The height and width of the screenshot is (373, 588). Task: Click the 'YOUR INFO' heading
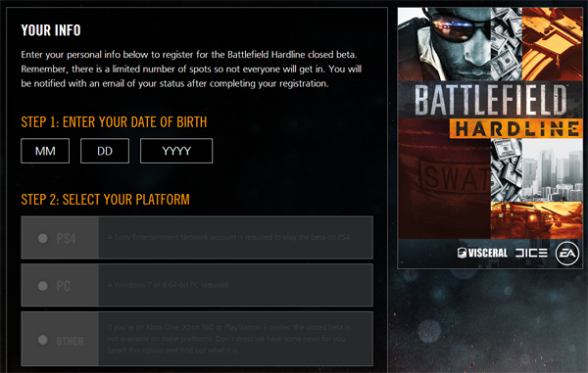click(51, 30)
